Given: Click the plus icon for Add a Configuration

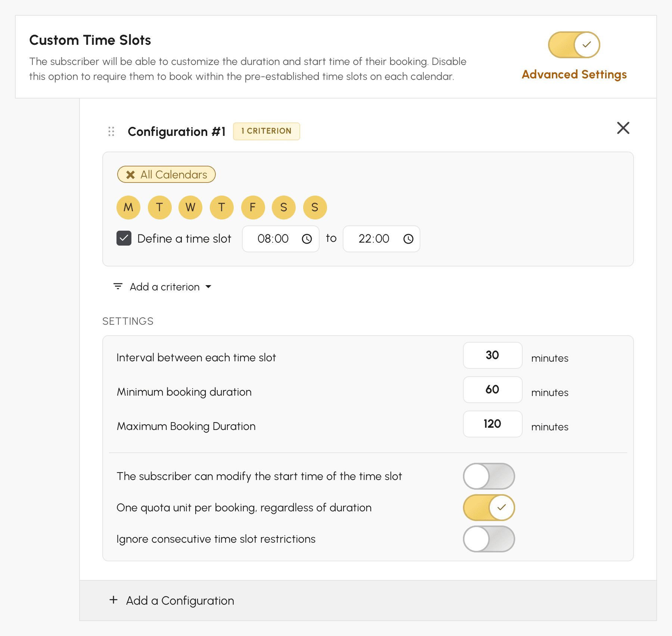Looking at the screenshot, I should click(113, 600).
